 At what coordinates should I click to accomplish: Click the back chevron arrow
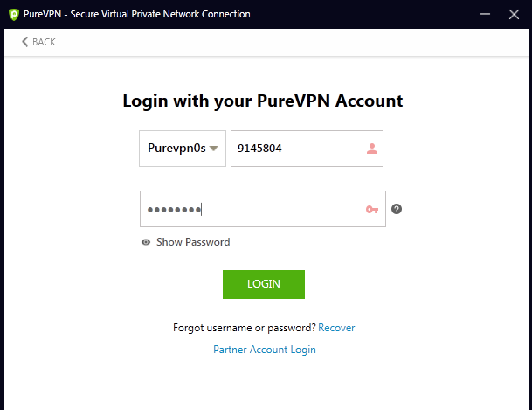tap(24, 42)
